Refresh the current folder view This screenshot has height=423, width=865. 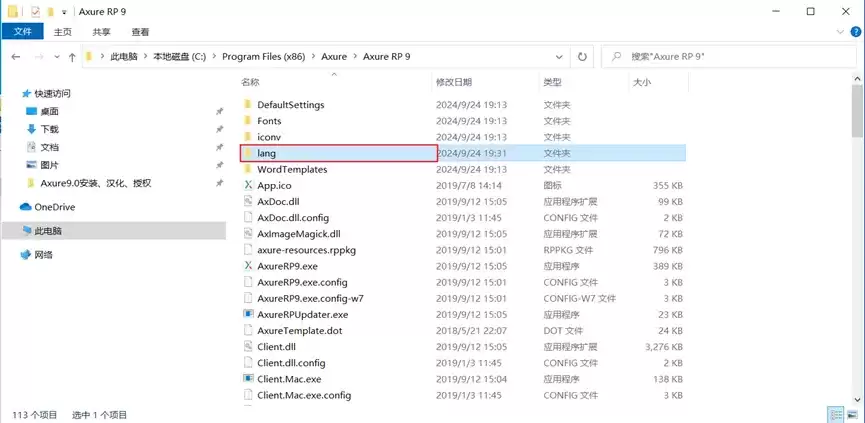coord(582,56)
